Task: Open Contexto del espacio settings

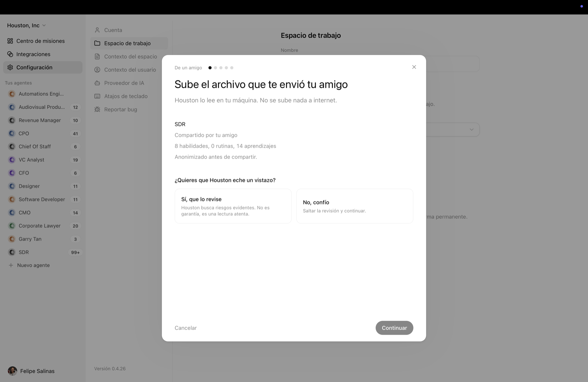Action: click(x=129, y=57)
